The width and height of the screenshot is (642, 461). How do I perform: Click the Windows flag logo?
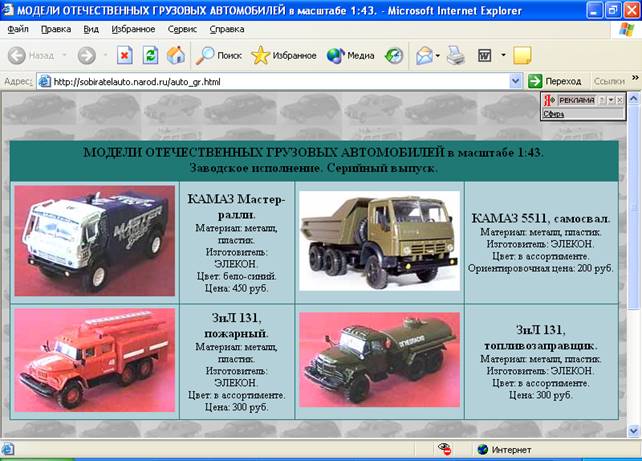(x=626, y=30)
